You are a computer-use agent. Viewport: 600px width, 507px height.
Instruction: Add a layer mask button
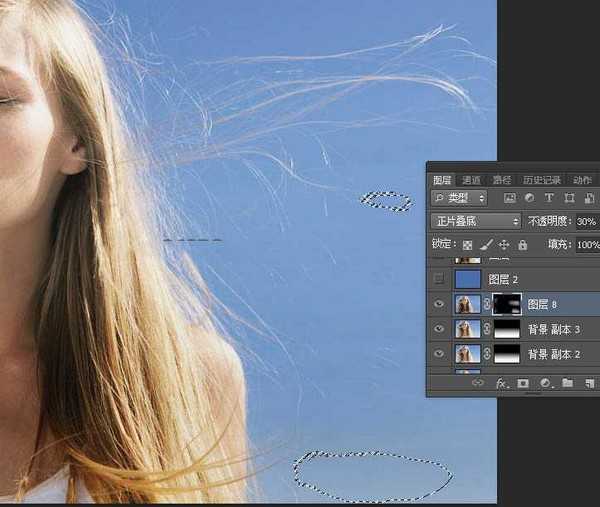click(522, 383)
